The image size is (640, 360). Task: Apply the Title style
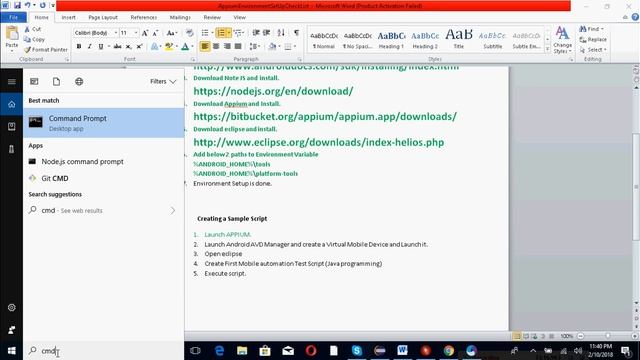pyautogui.click(x=459, y=40)
